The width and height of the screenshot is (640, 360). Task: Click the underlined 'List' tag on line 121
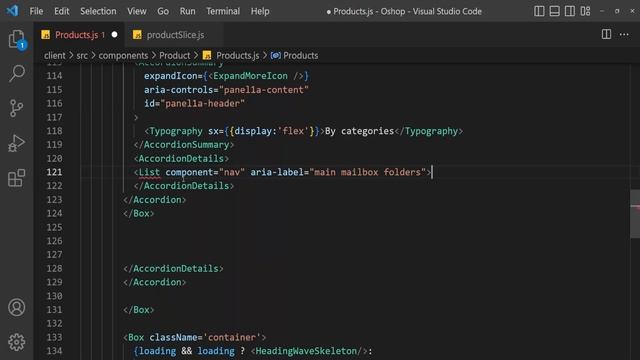(149, 172)
